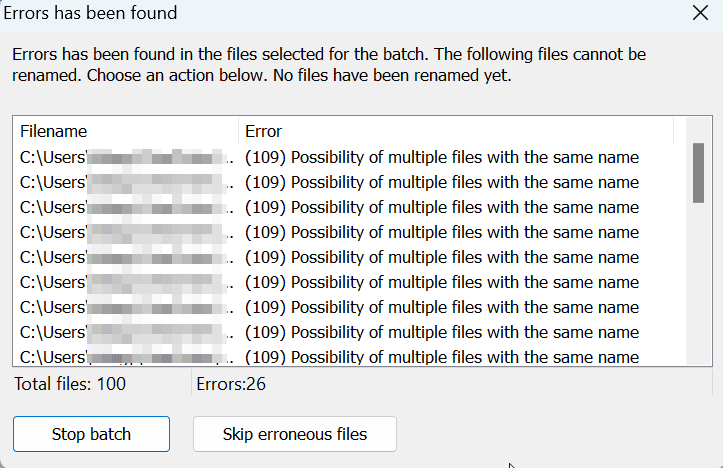Click the first row's C:\Users file path

(x=127, y=158)
